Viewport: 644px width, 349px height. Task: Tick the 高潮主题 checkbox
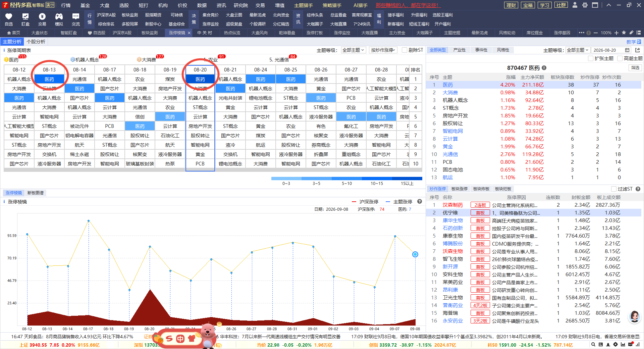(x=620, y=58)
